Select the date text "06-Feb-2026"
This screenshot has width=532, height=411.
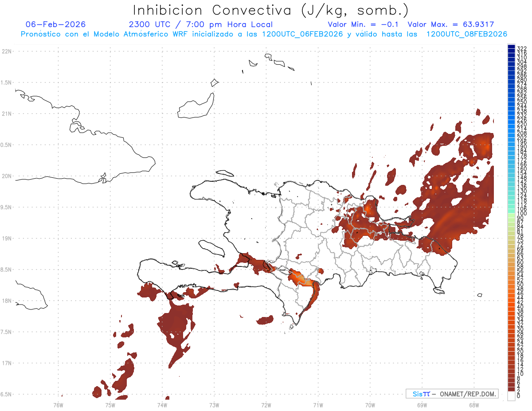pos(56,24)
